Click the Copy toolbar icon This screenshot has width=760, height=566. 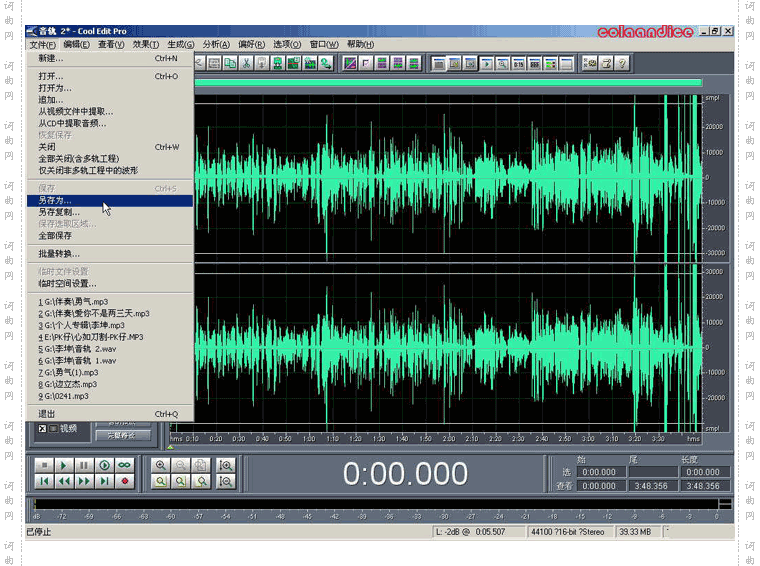pos(230,63)
